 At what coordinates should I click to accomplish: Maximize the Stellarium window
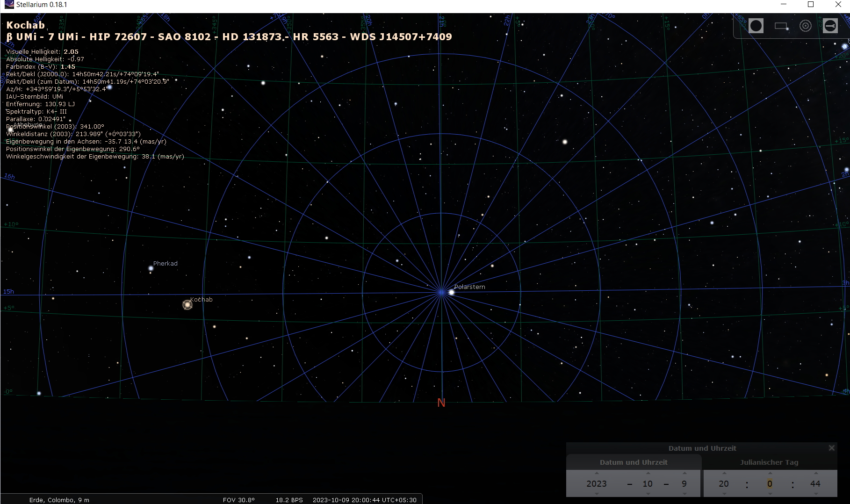point(811,5)
